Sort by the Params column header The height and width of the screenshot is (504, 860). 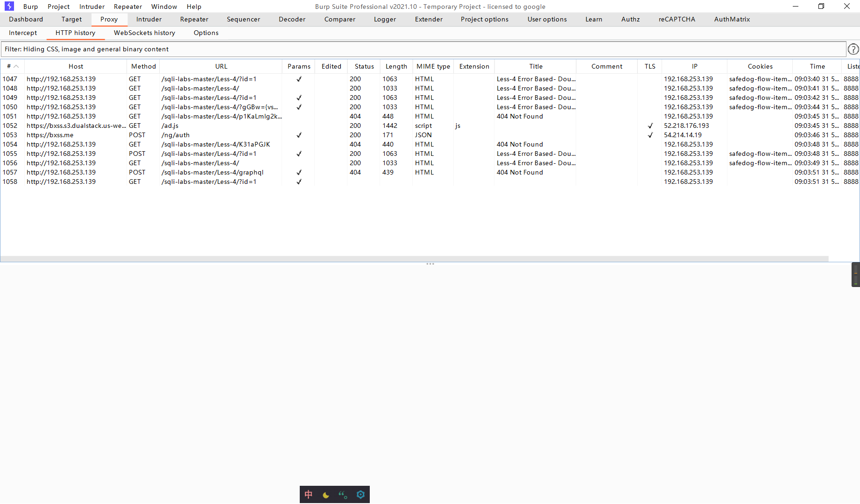pos(299,66)
